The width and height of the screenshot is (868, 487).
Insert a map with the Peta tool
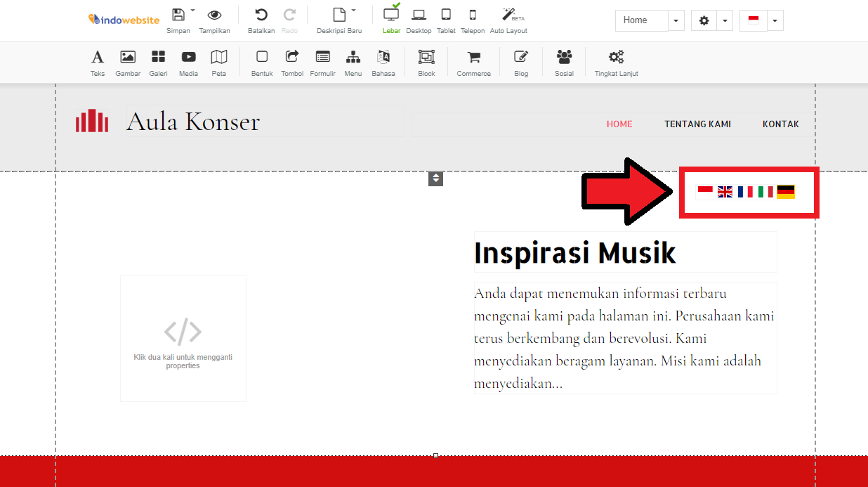[x=218, y=63]
